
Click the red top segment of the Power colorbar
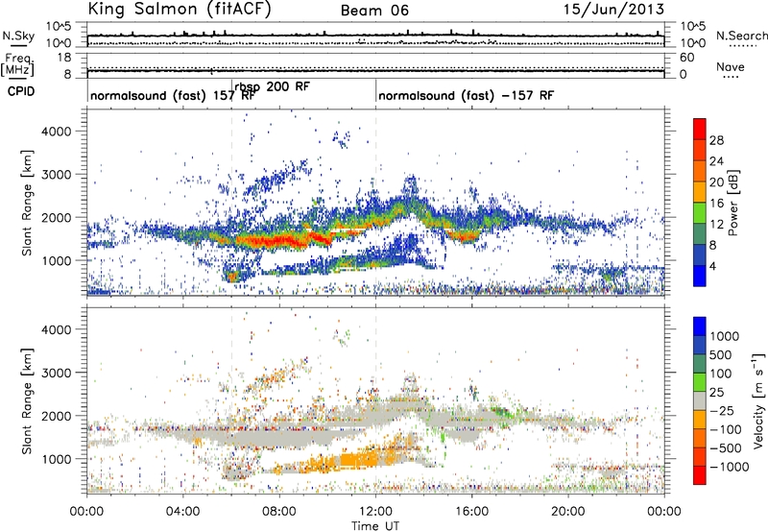click(x=700, y=129)
